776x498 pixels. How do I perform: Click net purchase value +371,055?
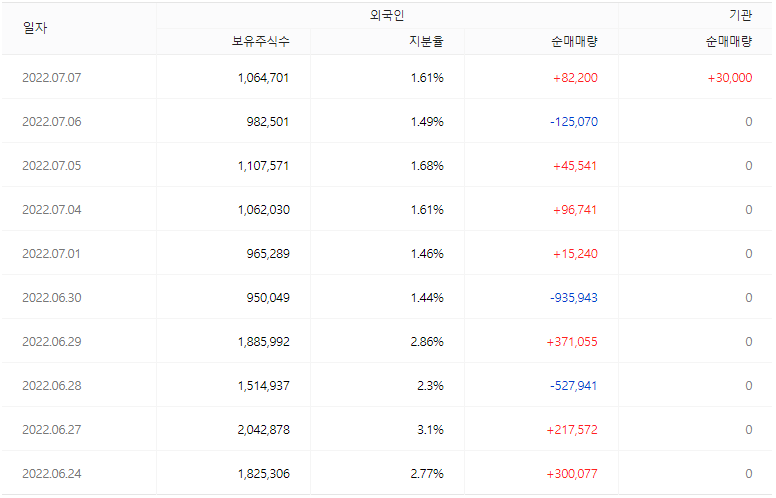click(x=572, y=342)
